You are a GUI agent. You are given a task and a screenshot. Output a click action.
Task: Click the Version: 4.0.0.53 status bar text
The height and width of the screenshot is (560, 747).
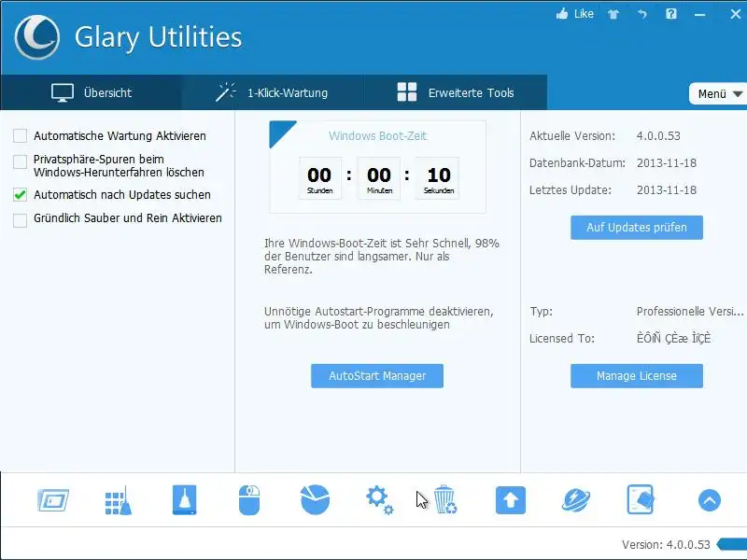[666, 544]
